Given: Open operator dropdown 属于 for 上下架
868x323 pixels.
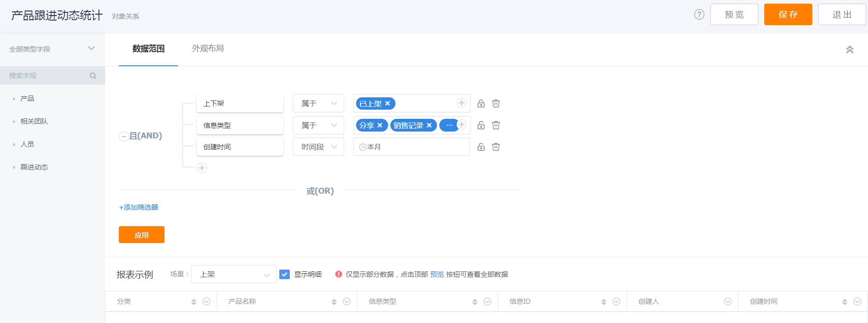Looking at the screenshot, I should pos(318,103).
